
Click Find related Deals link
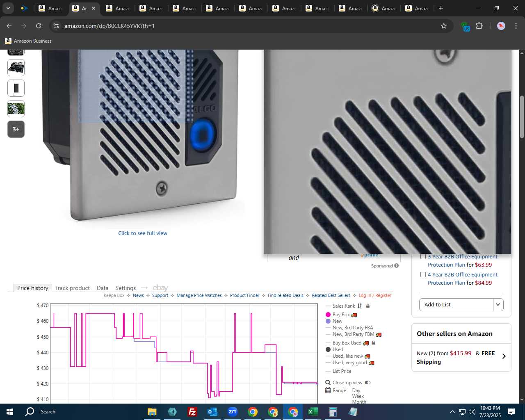click(x=285, y=295)
